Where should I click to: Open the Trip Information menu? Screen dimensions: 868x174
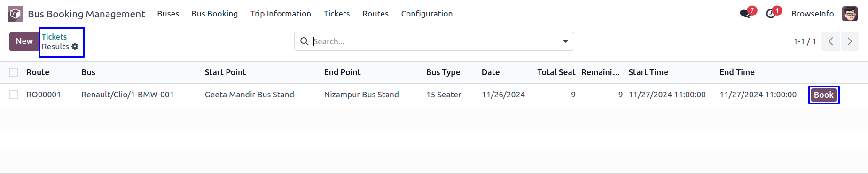click(281, 14)
